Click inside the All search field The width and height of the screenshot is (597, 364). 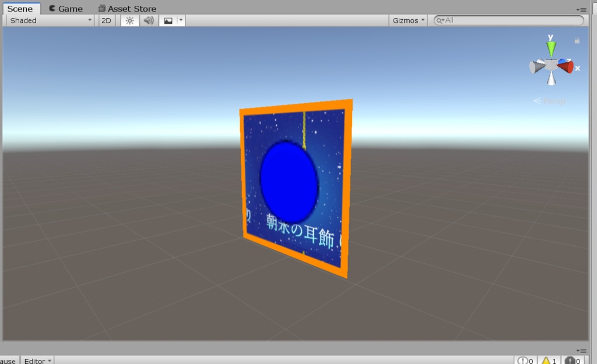tap(496, 20)
